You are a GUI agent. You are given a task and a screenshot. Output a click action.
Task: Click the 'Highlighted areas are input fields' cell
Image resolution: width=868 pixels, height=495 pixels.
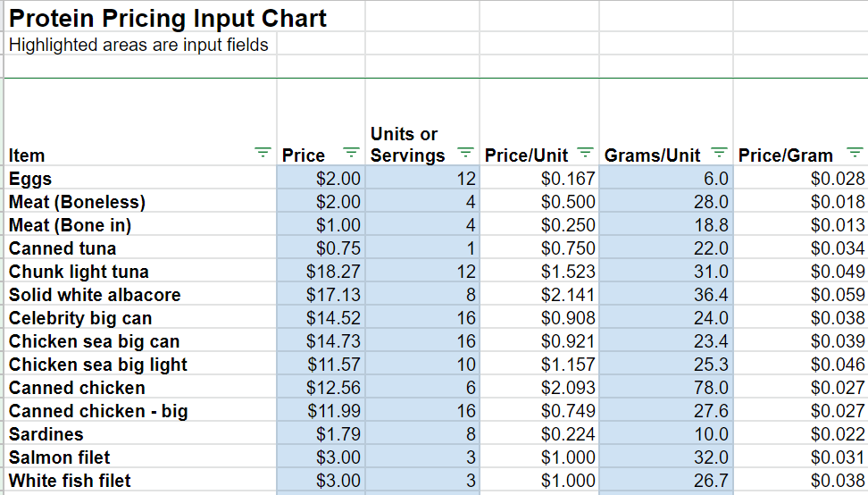(x=138, y=45)
